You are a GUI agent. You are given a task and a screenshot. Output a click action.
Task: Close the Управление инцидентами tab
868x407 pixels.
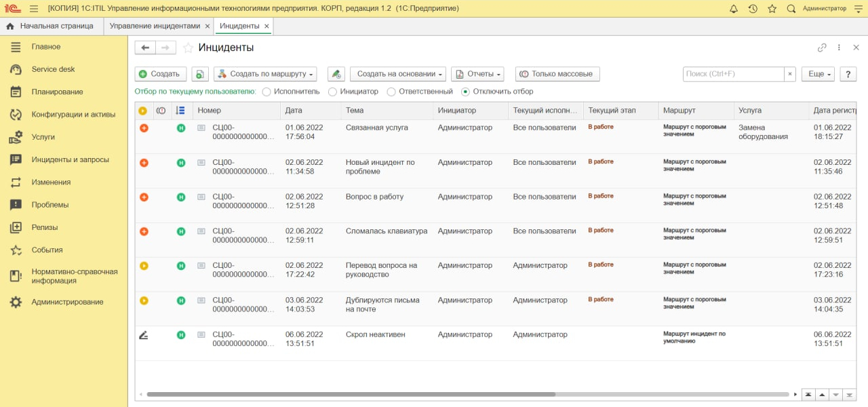[x=207, y=26]
